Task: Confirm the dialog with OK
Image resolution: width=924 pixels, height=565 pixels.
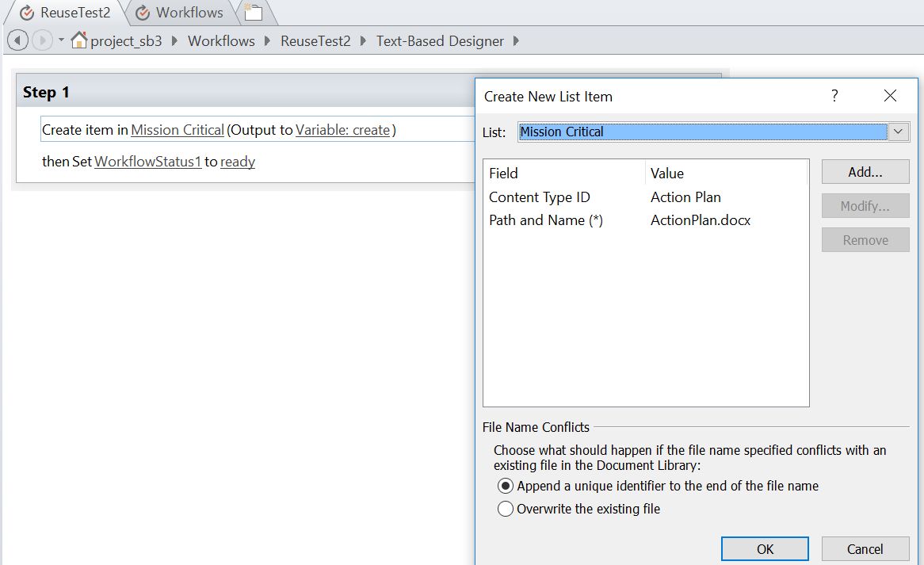Action: click(x=765, y=549)
